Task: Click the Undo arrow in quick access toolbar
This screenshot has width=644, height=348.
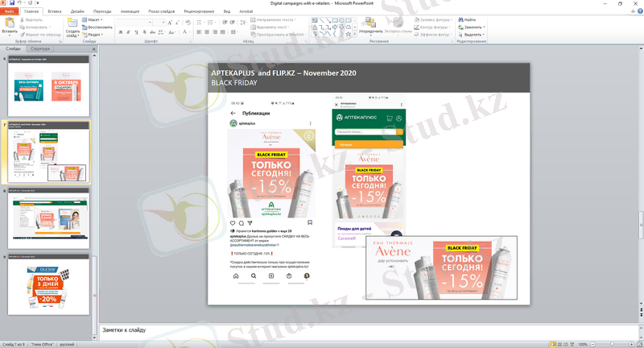Action: [19, 3]
